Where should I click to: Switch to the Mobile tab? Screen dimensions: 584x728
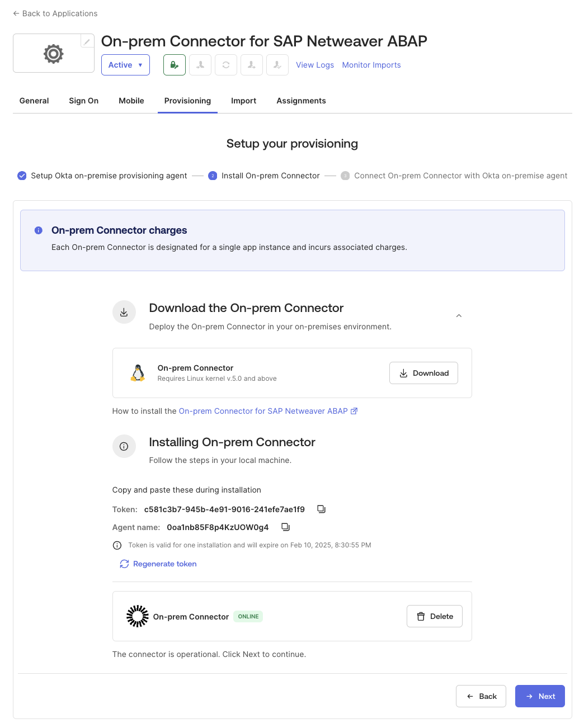pyautogui.click(x=131, y=101)
